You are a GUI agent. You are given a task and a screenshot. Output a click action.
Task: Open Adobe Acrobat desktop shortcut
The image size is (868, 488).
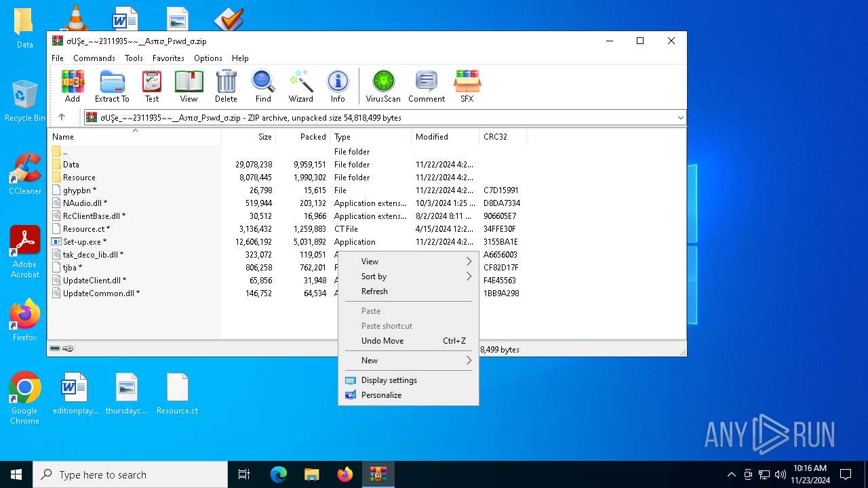(x=25, y=252)
